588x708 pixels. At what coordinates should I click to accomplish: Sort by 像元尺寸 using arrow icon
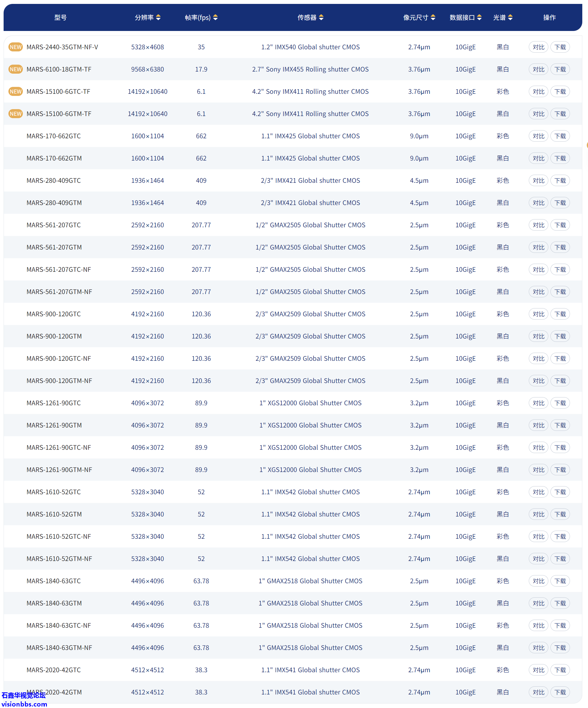pos(433,17)
